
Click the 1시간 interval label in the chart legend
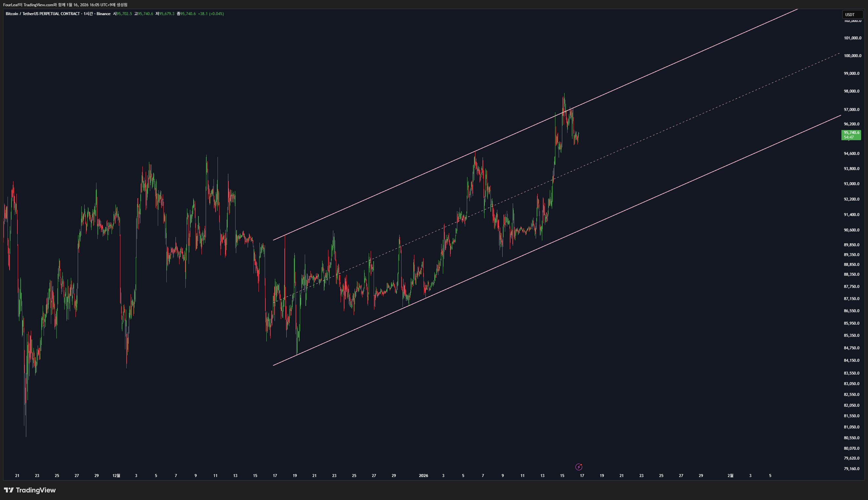pos(88,14)
